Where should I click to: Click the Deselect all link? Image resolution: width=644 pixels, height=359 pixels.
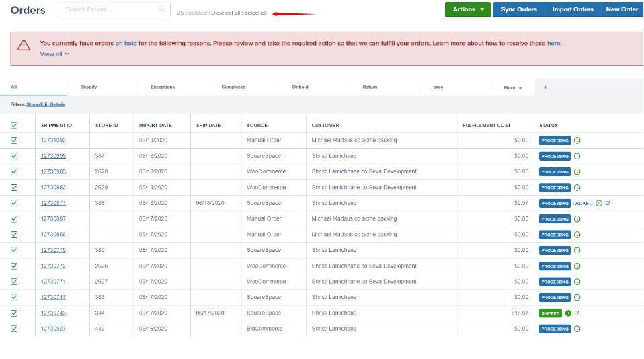[225, 13]
